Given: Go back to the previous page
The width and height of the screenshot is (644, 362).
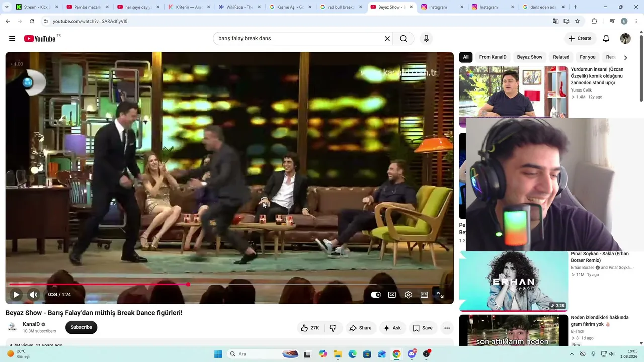Looking at the screenshot, I should click(8, 21).
